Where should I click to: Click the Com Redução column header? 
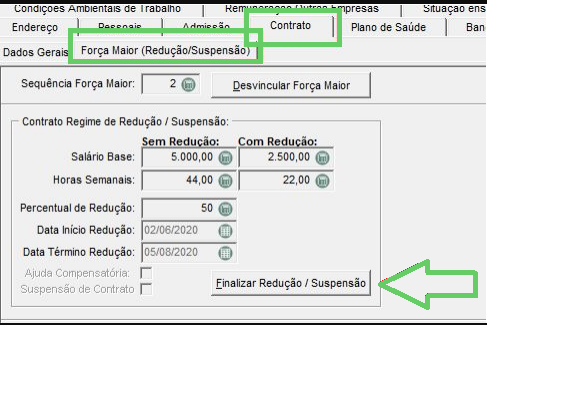pos(278,142)
